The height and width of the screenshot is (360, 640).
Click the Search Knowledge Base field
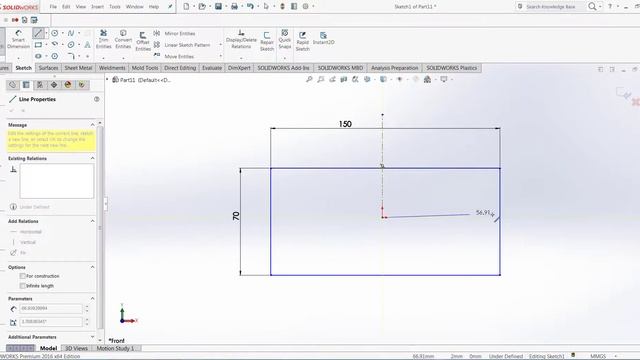(x=551, y=7)
